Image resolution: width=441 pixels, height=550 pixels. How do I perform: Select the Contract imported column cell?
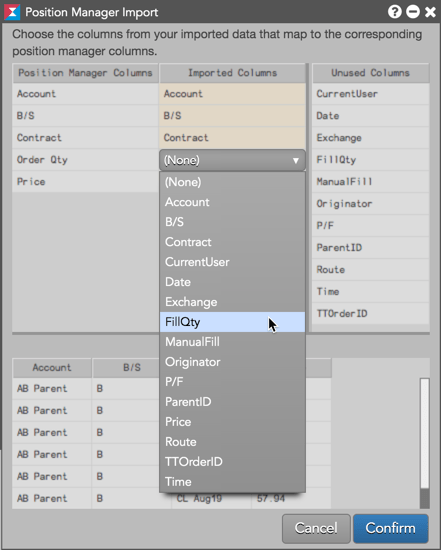(x=232, y=138)
